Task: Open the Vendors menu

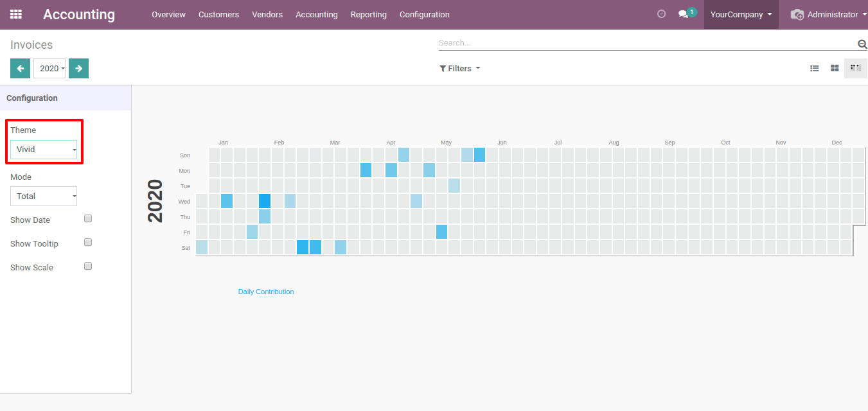Action: click(267, 14)
